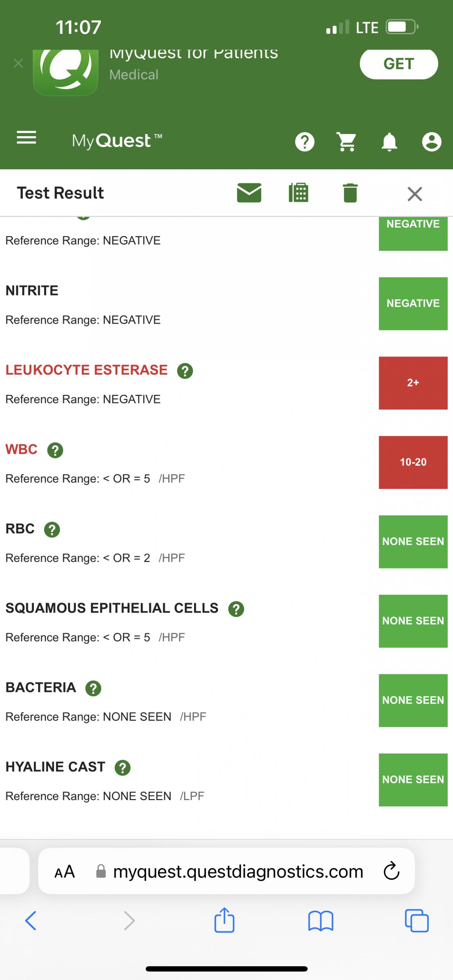Show help info for Hyaline Cast
This screenshot has width=453, height=980.
pos(122,768)
